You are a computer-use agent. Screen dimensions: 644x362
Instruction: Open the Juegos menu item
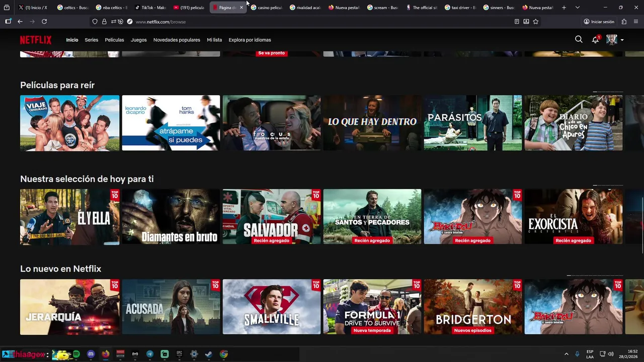click(x=139, y=40)
